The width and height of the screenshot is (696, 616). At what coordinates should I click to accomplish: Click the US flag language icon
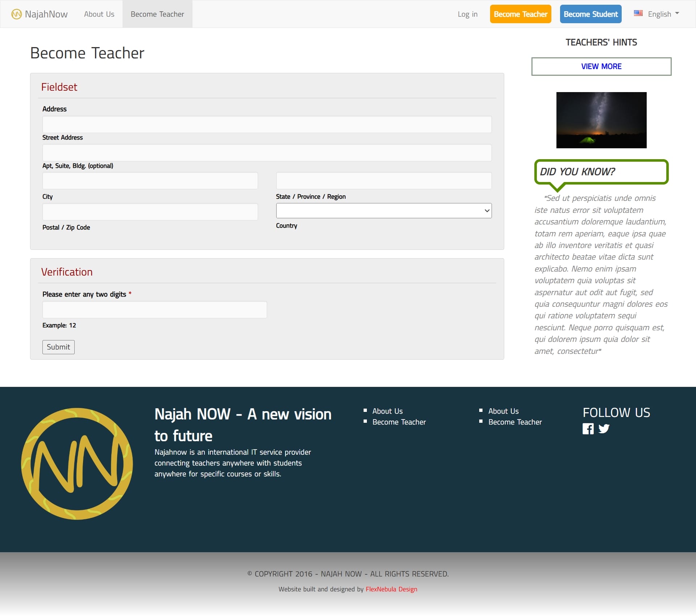pyautogui.click(x=638, y=13)
